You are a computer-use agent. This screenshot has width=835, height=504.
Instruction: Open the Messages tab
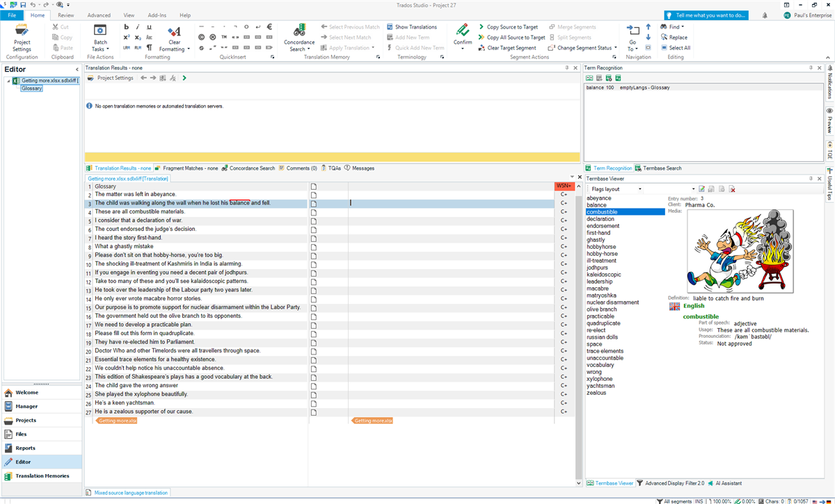(359, 168)
